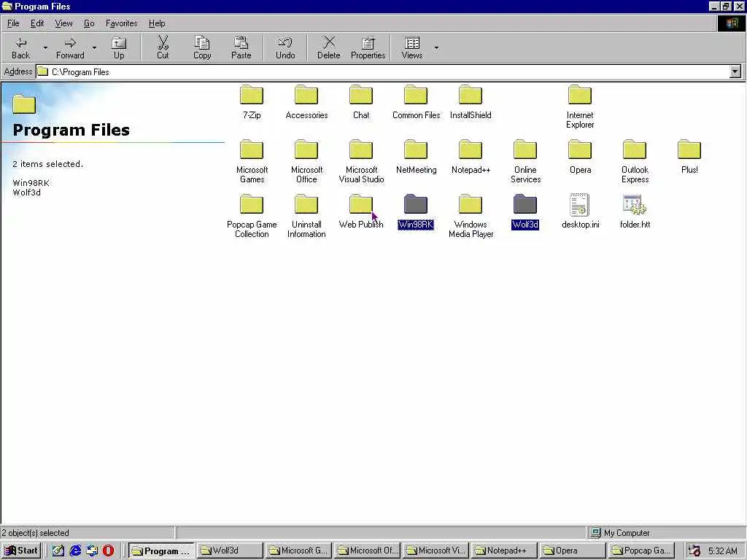Viewport: 747px width, 560px height.
Task: Open the Views dropdown arrow
Action: pos(436,47)
